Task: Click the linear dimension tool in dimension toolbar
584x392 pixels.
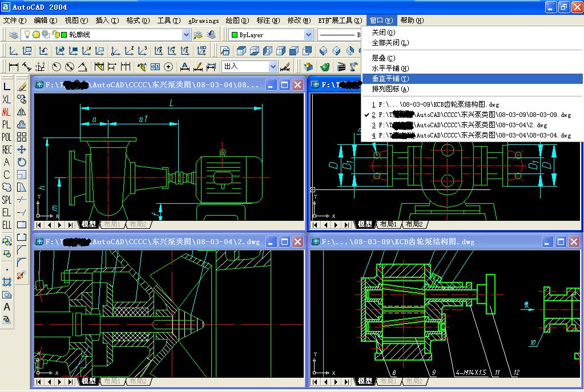Action: [x=13, y=65]
